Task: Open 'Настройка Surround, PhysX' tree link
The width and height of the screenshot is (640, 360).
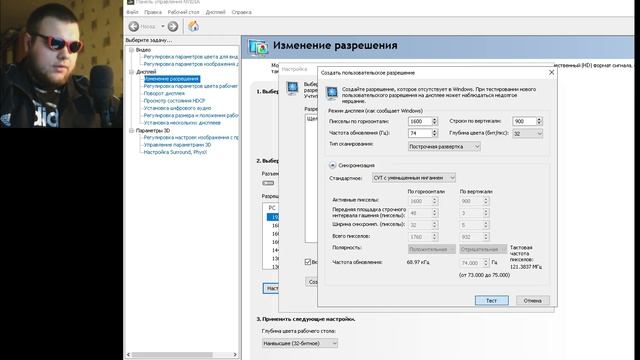Action: click(x=175, y=152)
